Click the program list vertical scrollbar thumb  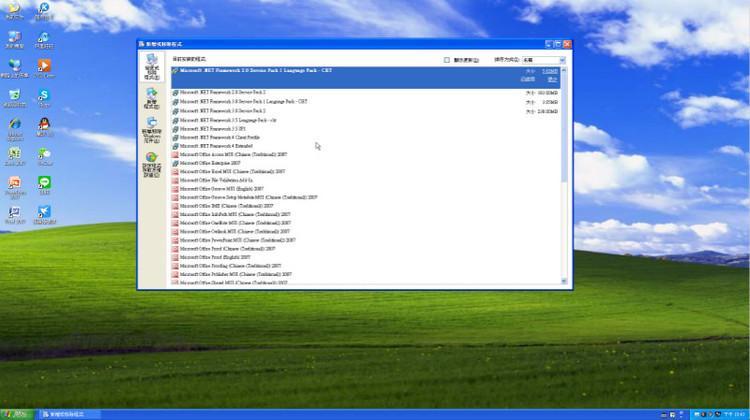click(x=564, y=128)
